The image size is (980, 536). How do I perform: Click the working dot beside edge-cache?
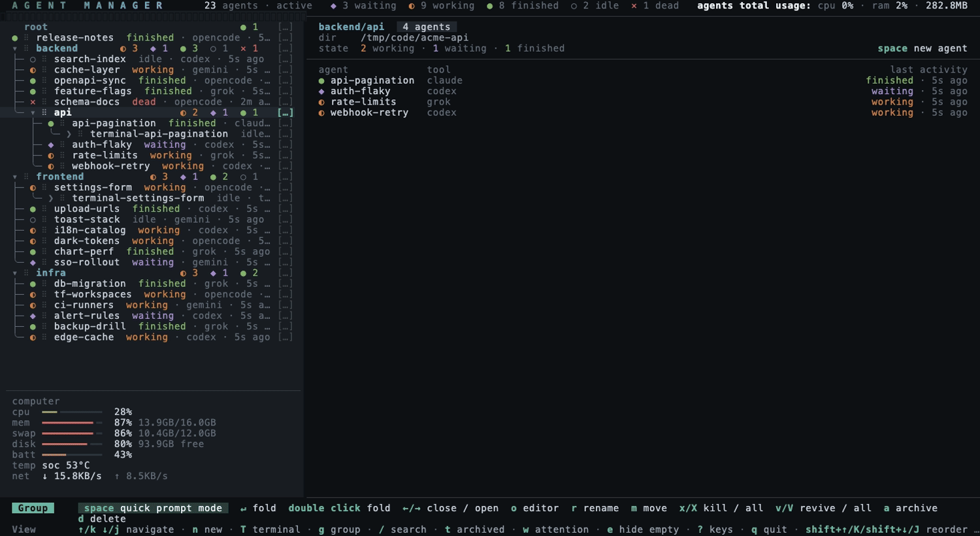point(33,337)
